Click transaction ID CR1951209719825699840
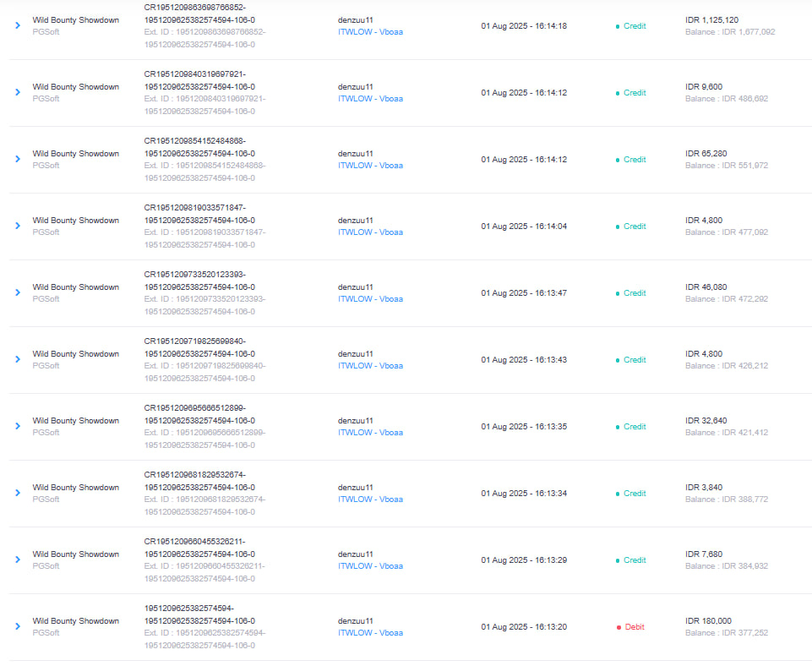This screenshot has height=666, width=812. (x=194, y=341)
